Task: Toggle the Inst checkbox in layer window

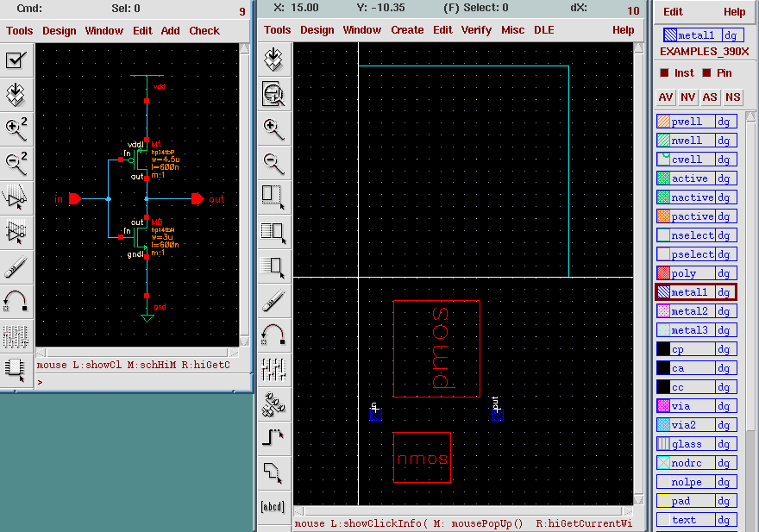Action: [x=665, y=73]
